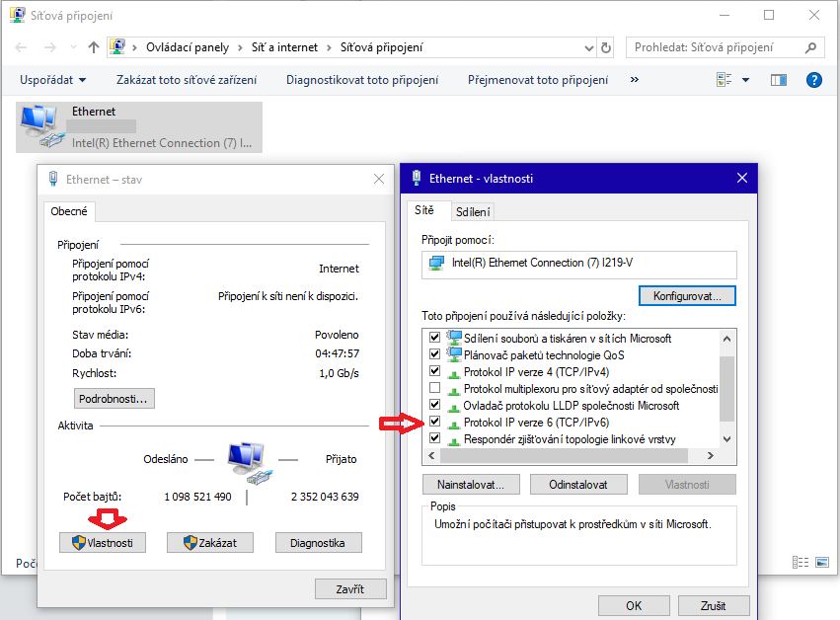Screen dimensions: 840x620
Task: Uncheck Plánovač paketů technologie QoS
Action: 435,353
